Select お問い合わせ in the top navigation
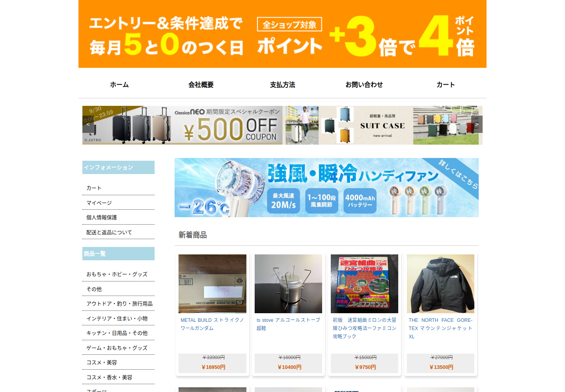The width and height of the screenshot is (565, 392). [364, 85]
